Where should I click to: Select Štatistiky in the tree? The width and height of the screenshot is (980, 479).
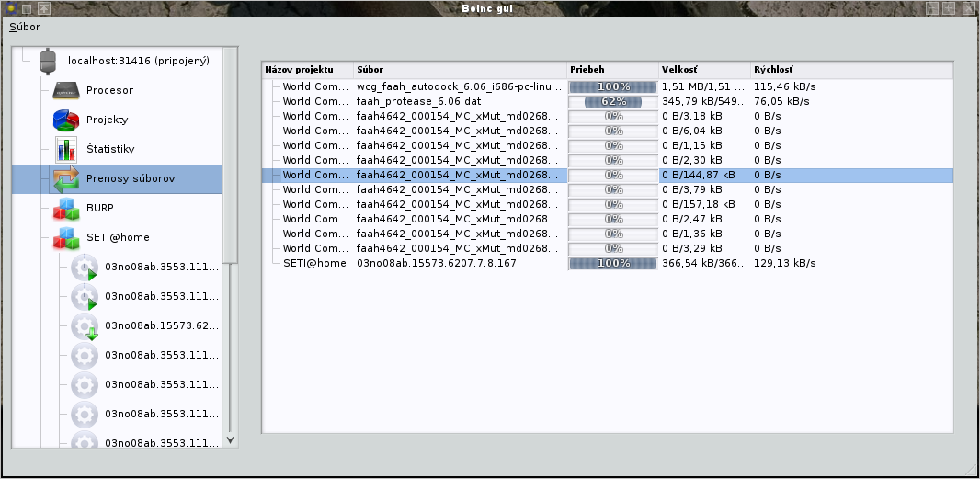click(110, 149)
